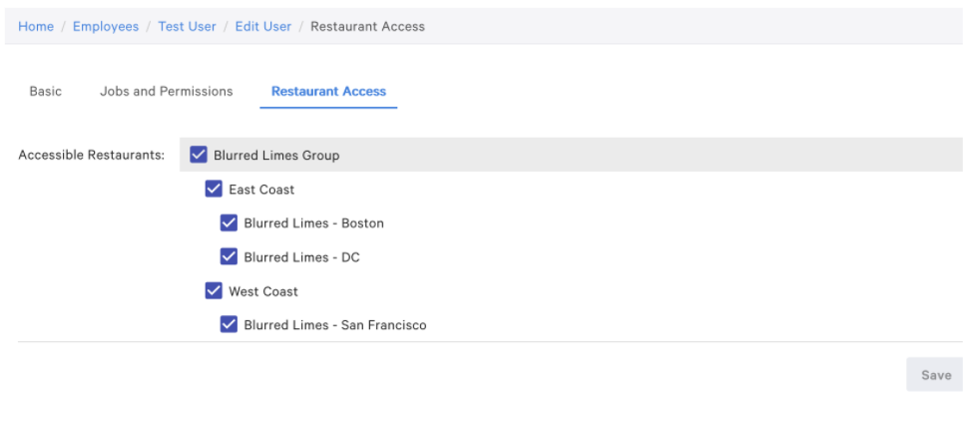Click the Blurred Limes - DC label text
Screen dimensions: 980x421
point(301,257)
